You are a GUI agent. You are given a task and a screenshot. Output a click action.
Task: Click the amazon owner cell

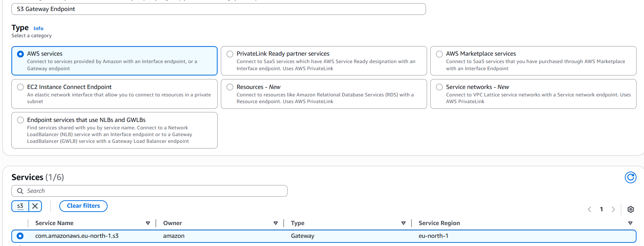[x=174, y=236]
